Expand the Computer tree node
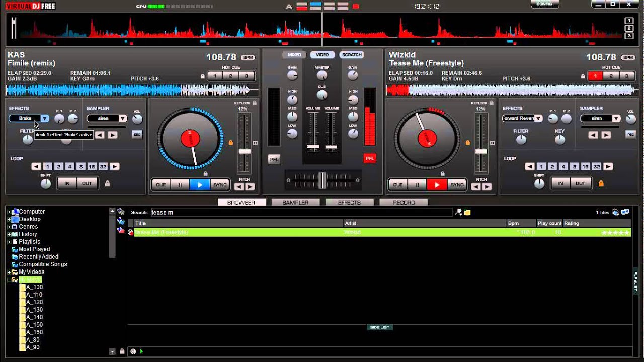 coord(9,212)
